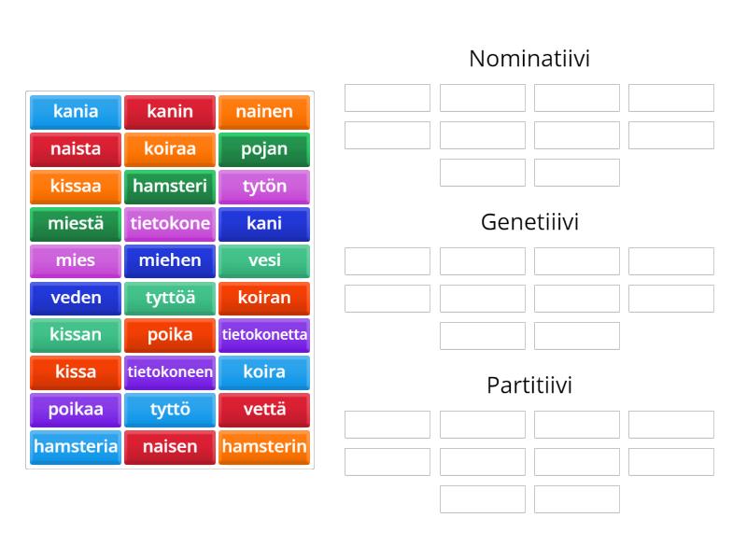
Task: Click the 'tietokone' word tile
Action: [170, 224]
